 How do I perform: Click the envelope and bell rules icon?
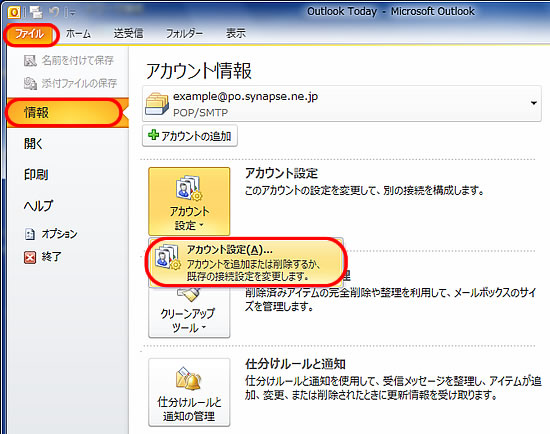[189, 378]
